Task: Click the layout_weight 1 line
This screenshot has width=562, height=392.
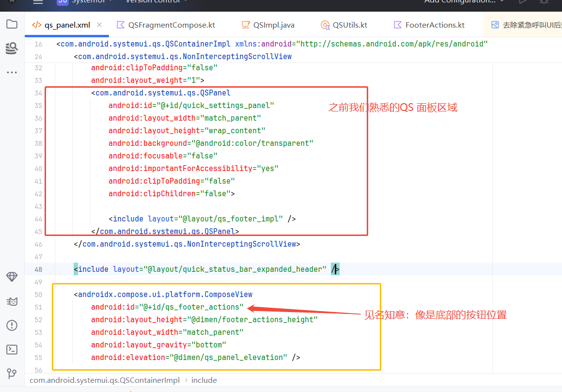Action: [148, 80]
